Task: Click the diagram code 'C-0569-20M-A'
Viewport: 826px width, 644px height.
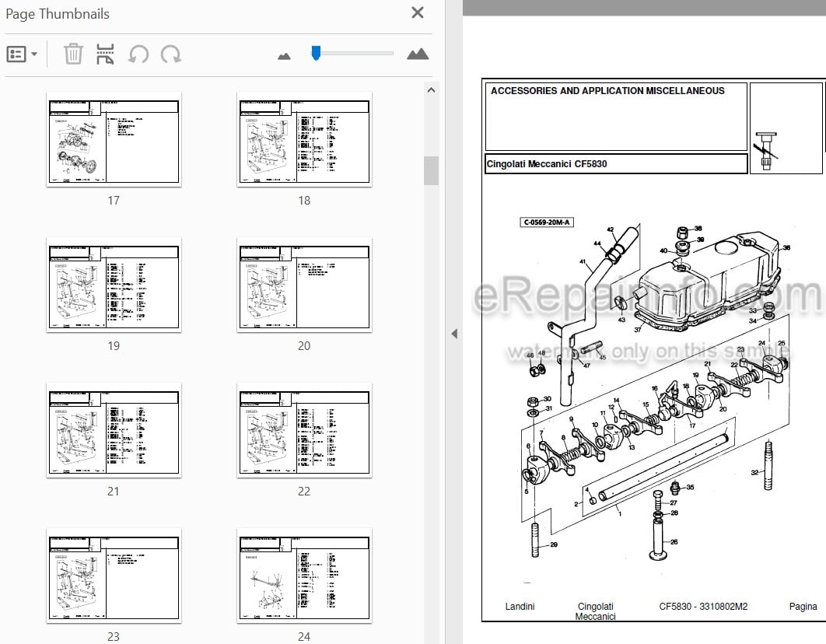Action: [546, 222]
